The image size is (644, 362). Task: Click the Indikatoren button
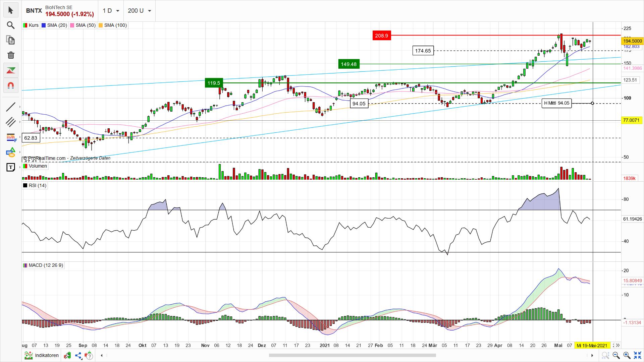[x=41, y=355]
